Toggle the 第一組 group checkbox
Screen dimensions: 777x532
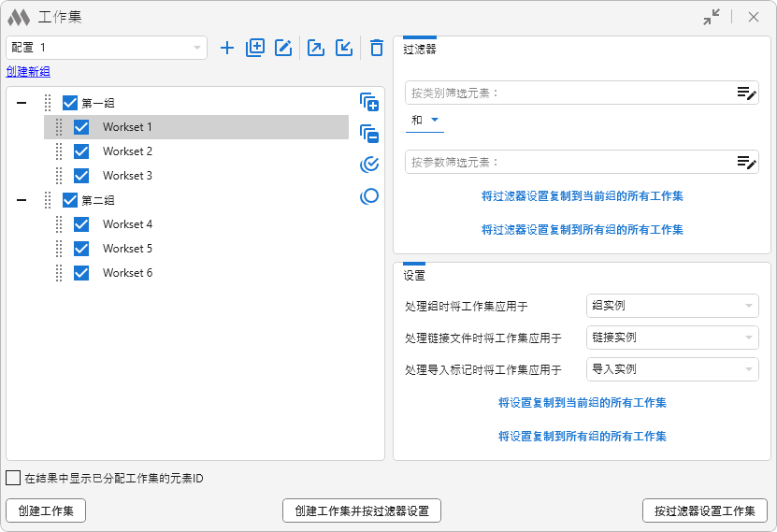[70, 103]
